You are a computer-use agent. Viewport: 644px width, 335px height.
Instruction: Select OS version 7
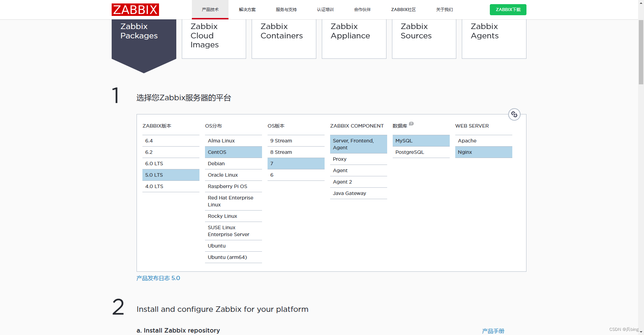[x=296, y=164]
